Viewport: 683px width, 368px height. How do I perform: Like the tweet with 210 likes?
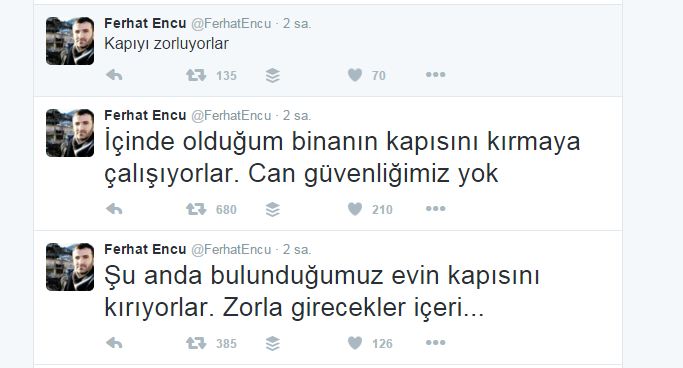point(355,209)
